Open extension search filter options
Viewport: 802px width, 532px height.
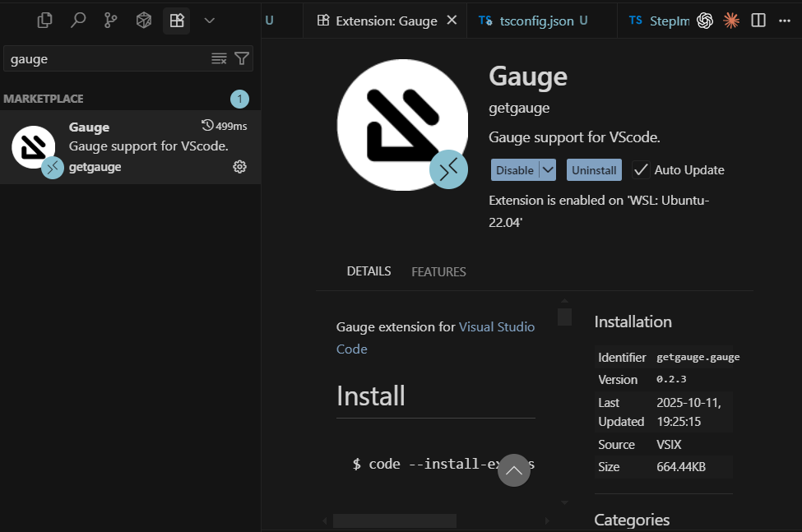241,58
